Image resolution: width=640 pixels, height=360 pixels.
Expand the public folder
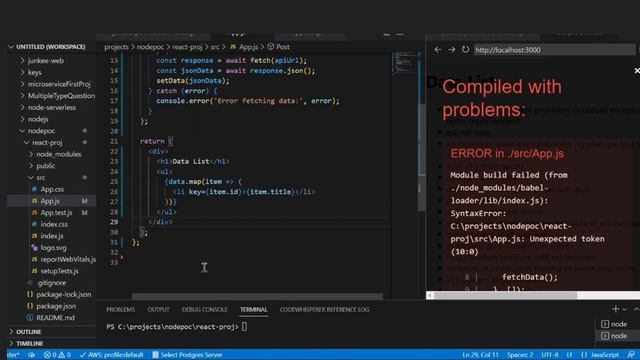click(x=45, y=166)
